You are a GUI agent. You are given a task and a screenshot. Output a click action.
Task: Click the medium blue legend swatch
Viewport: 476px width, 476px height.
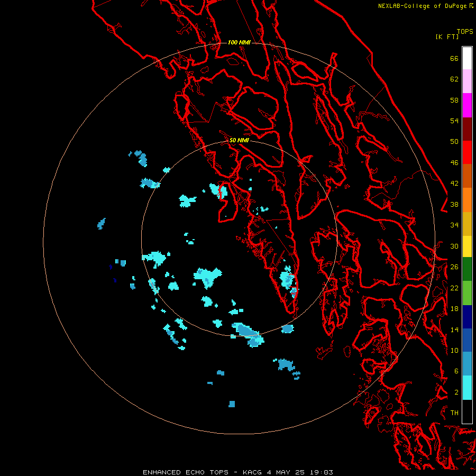click(x=467, y=340)
